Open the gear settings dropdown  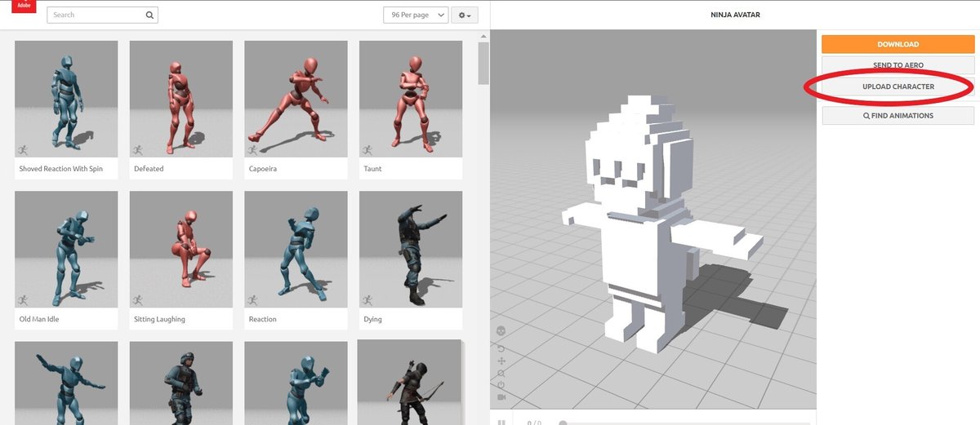tap(465, 15)
